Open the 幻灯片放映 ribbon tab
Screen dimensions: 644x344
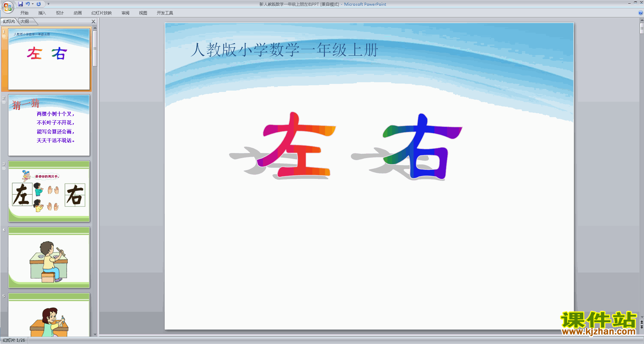[x=102, y=13]
